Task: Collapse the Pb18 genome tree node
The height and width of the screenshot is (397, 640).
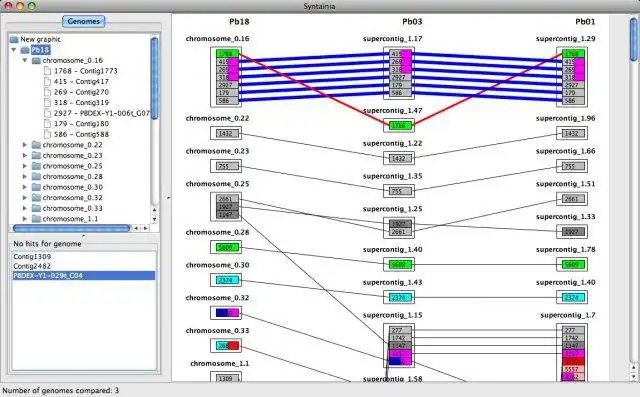Action: (x=14, y=50)
